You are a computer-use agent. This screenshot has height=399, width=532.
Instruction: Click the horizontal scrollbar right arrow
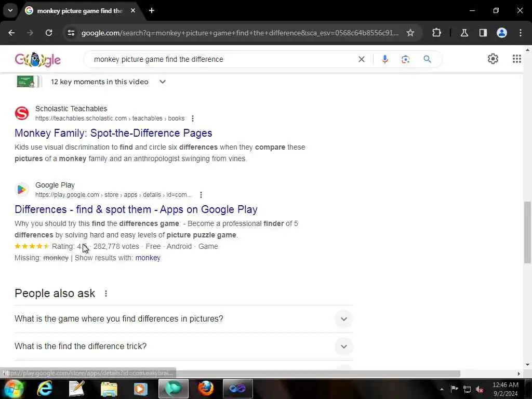(x=518, y=374)
